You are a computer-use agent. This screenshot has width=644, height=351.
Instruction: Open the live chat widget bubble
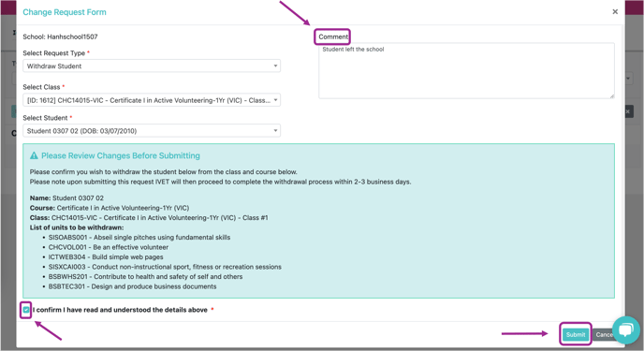[626, 329]
